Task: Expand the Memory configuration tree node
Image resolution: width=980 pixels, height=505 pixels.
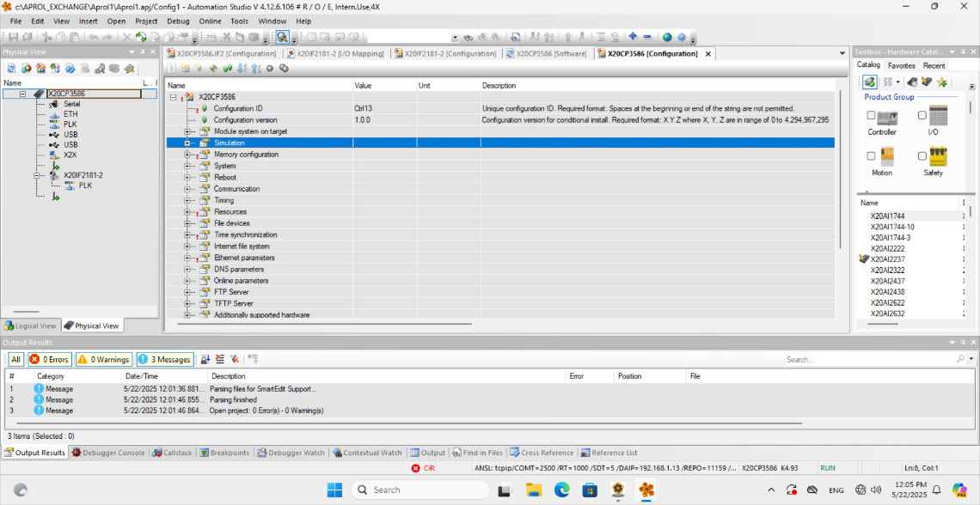Action: (x=187, y=155)
